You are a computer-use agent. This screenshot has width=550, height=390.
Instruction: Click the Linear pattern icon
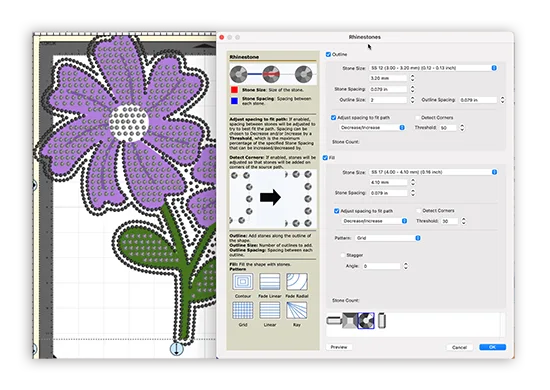(x=270, y=310)
